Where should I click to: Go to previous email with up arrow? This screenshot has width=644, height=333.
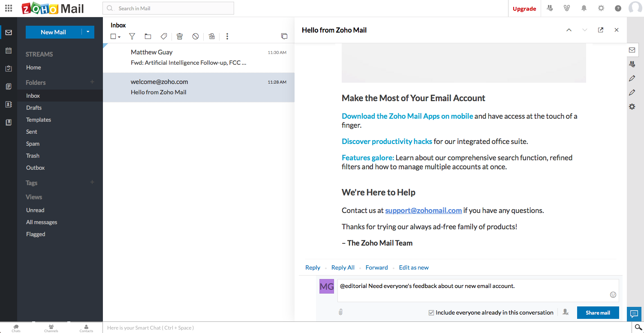click(569, 30)
